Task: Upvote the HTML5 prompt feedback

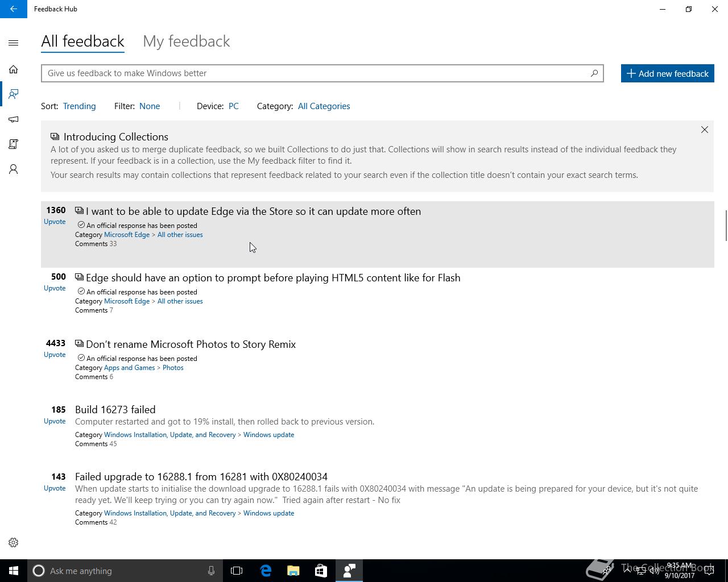Action: pos(55,288)
